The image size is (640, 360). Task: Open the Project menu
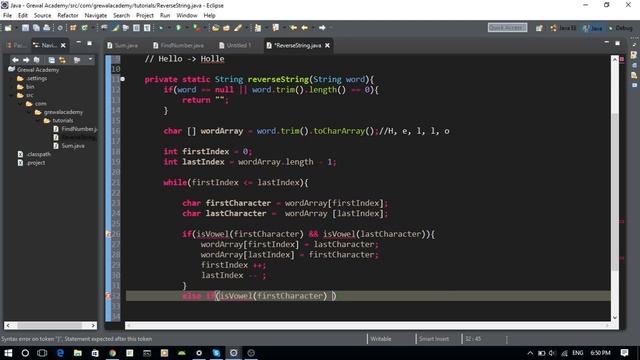tap(144, 16)
